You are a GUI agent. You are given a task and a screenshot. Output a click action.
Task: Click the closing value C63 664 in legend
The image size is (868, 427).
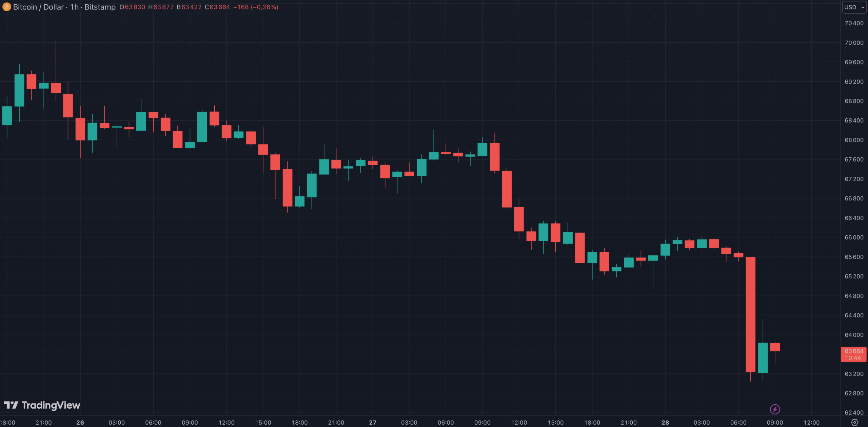click(x=217, y=7)
